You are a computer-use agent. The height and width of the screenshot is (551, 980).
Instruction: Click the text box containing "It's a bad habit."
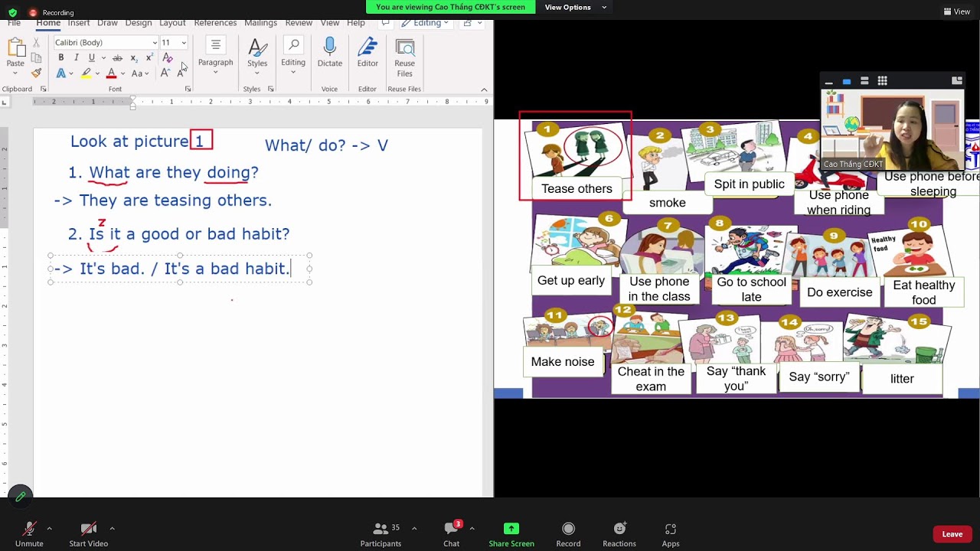click(180, 269)
